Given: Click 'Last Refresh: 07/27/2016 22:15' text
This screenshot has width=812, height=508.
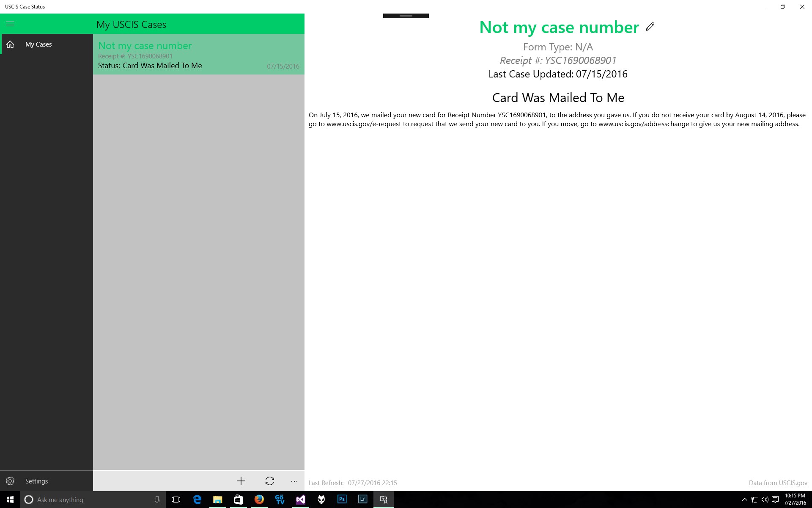Looking at the screenshot, I should point(353,483).
